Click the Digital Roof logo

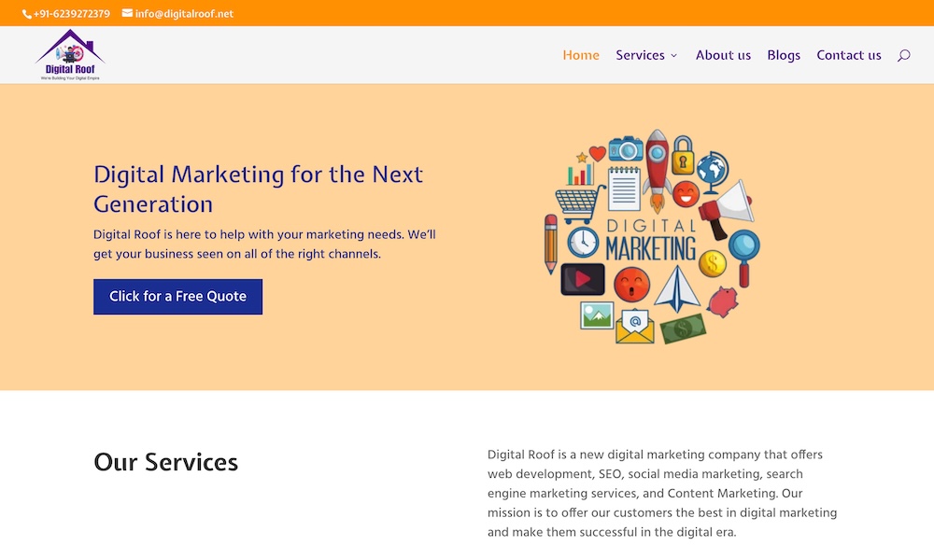point(70,55)
